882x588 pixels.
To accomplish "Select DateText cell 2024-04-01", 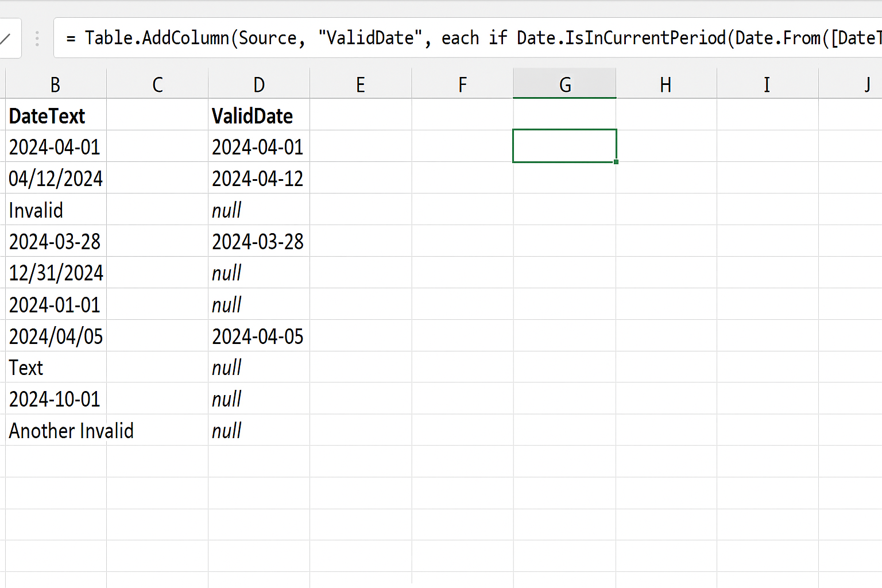I will (56, 146).
